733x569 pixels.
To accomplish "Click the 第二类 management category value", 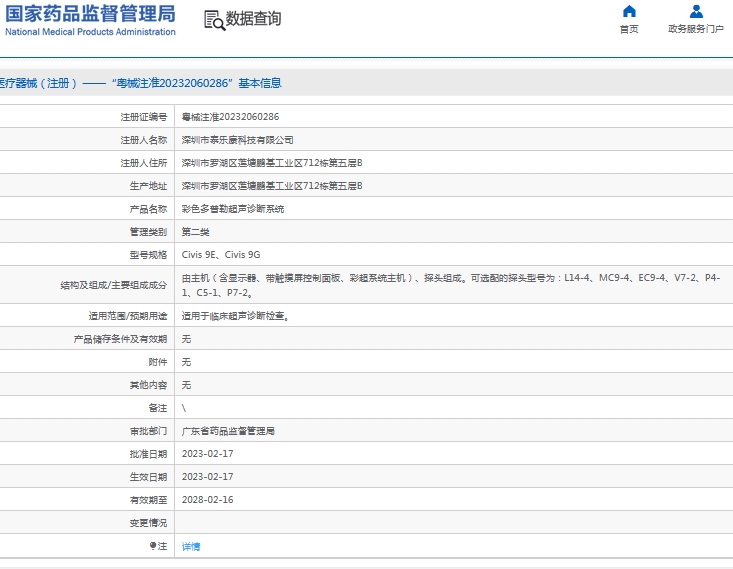I will pos(195,231).
